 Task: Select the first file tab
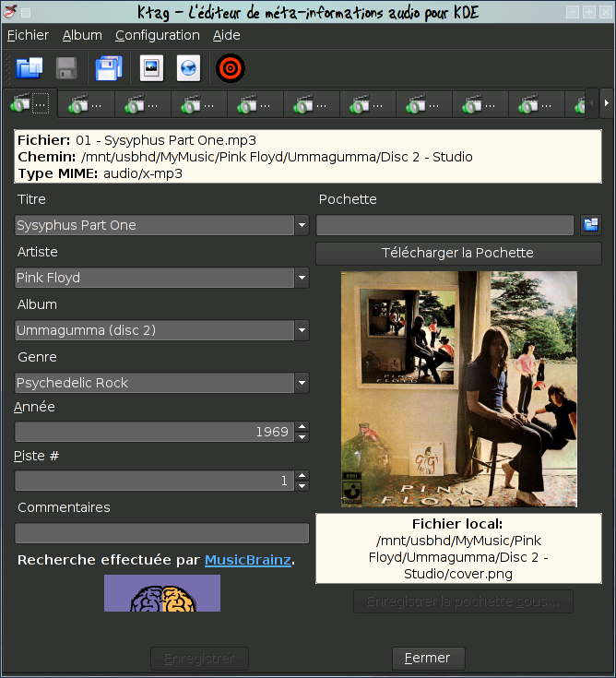coord(30,103)
